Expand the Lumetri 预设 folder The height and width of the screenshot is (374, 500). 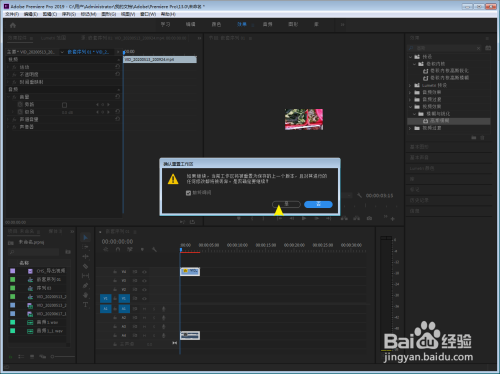tap(410, 85)
